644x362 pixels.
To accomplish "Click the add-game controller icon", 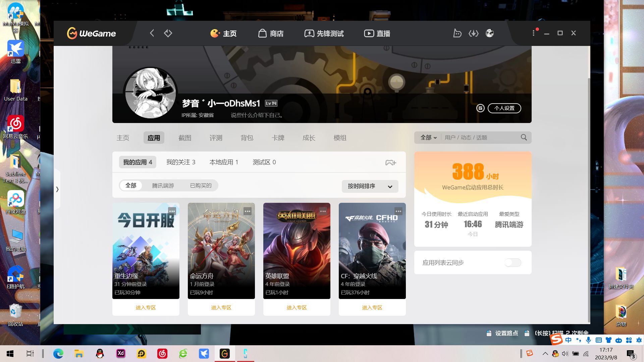I will 391,163.
